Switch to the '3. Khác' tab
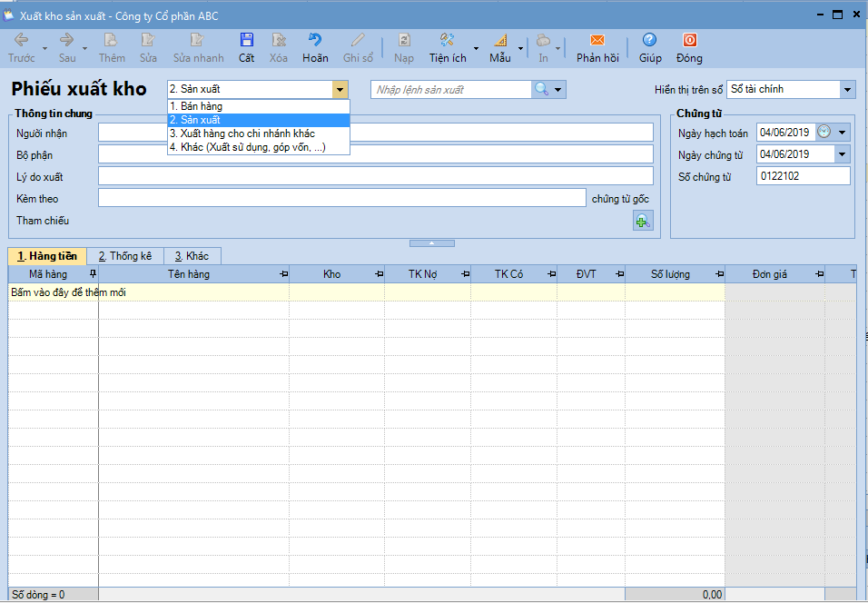The image size is (868, 603). point(192,256)
